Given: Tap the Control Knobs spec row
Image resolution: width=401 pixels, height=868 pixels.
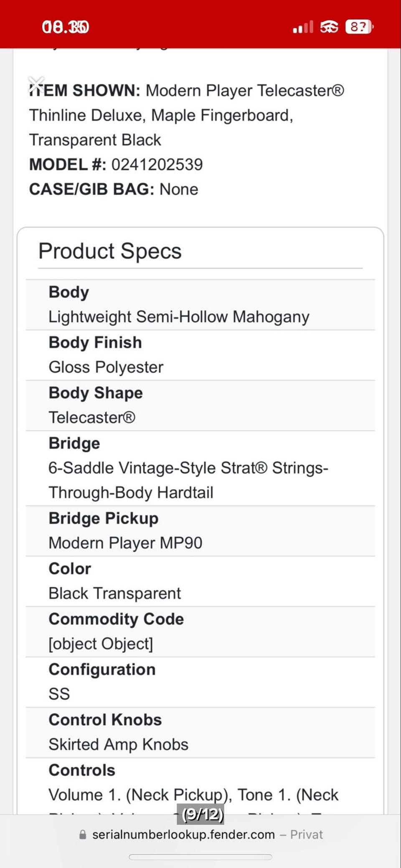Looking at the screenshot, I should pyautogui.click(x=200, y=732).
